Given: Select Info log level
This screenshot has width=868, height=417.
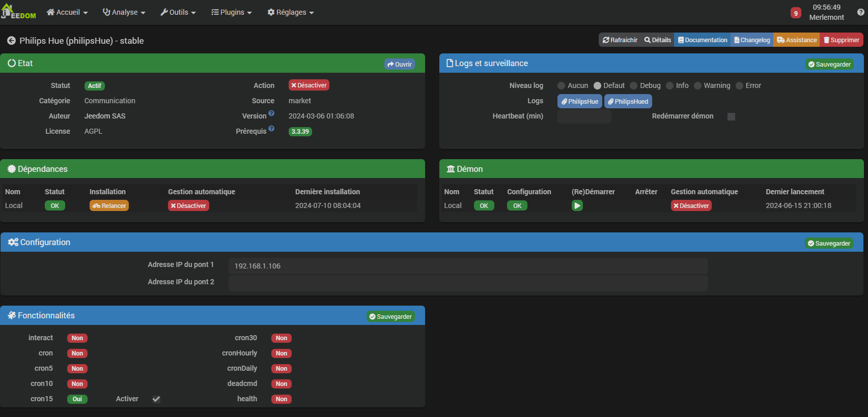Looking at the screenshot, I should (670, 86).
